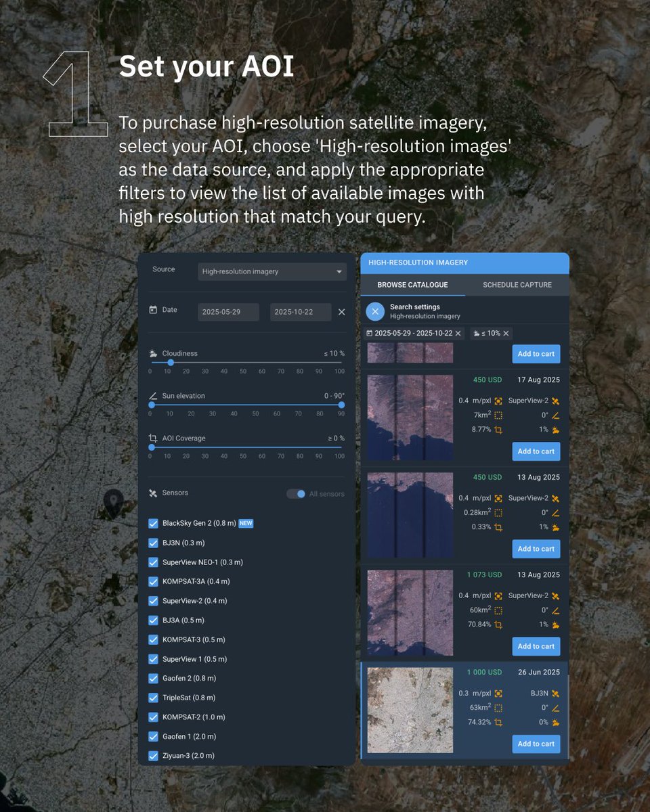Screen dimensions: 650x812
Task: Uncheck KOMPSAT-2 (1.0 m) sensor
Action: (153, 717)
